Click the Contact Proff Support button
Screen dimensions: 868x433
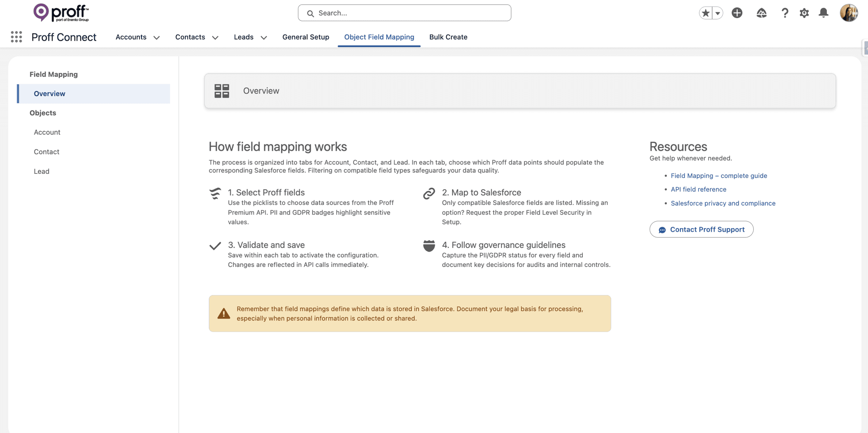pos(701,229)
